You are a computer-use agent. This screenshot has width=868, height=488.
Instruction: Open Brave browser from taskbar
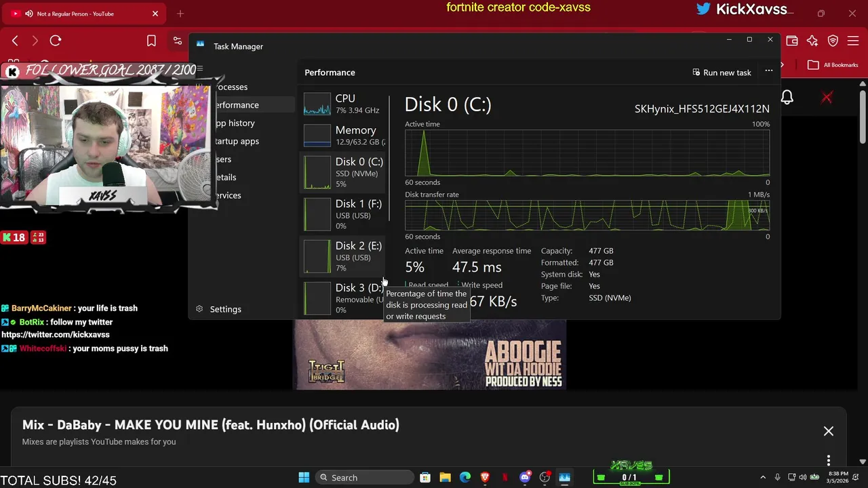tap(485, 477)
